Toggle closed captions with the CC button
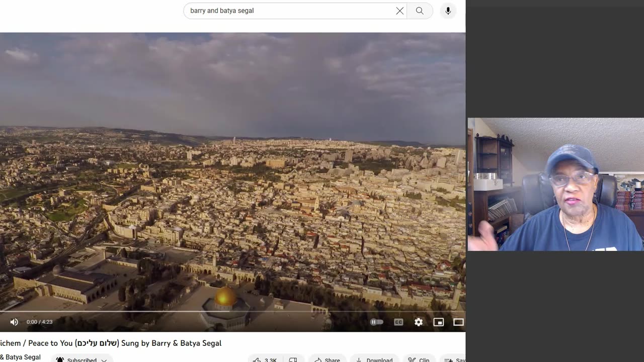This screenshot has height=362, width=644. tap(398, 322)
